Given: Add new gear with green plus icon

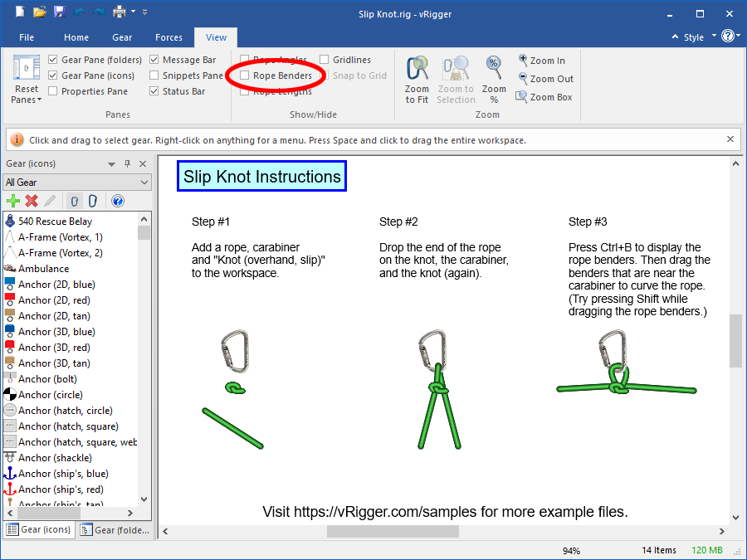Looking at the screenshot, I should pos(13,200).
